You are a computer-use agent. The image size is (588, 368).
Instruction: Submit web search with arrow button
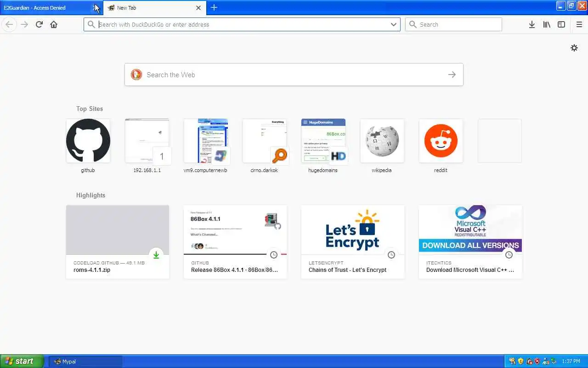452,75
